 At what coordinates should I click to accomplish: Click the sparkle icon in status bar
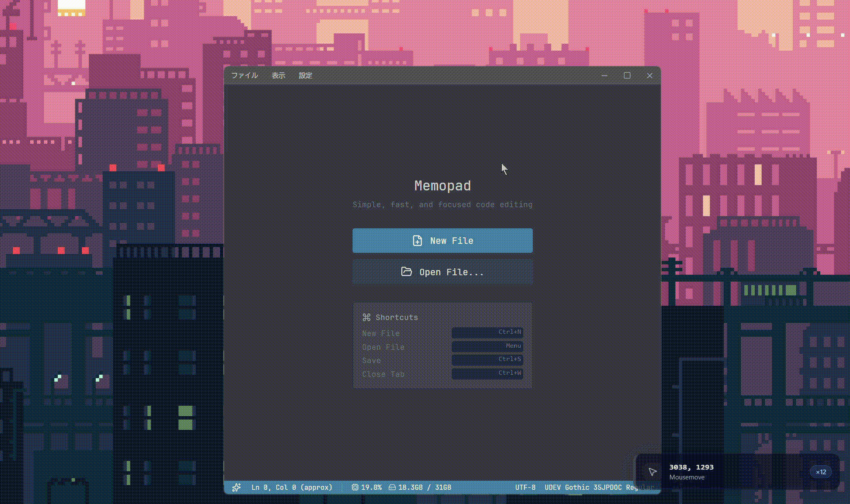[x=236, y=487]
